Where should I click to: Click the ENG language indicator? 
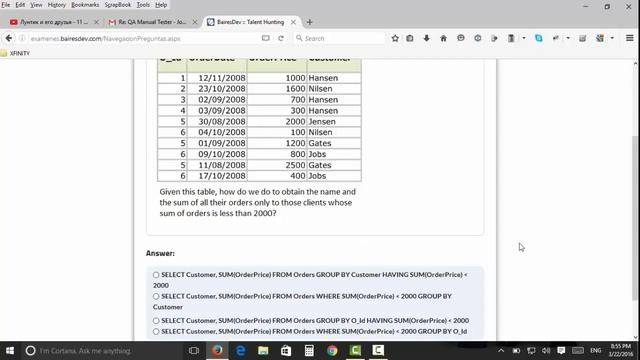(596, 351)
